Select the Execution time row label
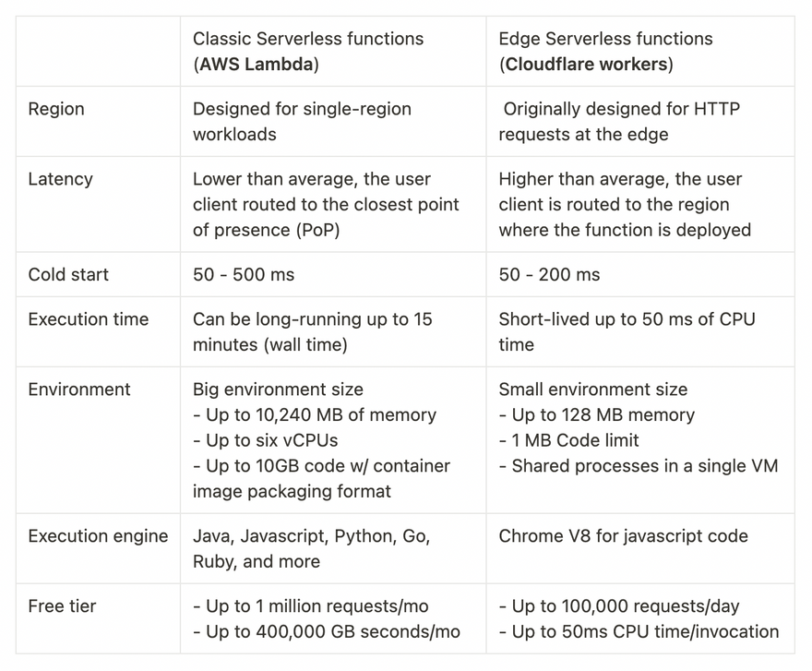The image size is (812, 671). coord(89,319)
